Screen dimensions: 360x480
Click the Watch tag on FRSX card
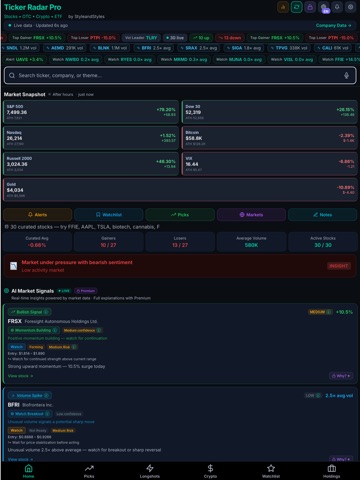tap(17, 347)
